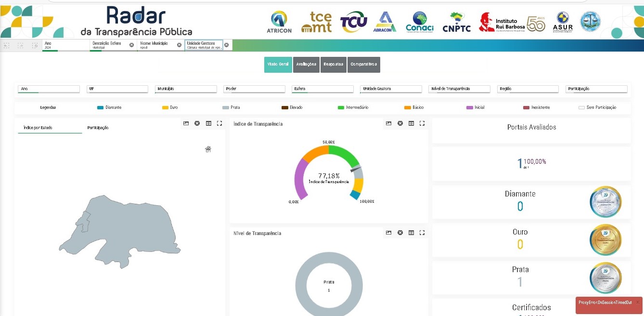
Task: Click the table view icon on Nível de Transparência
Action: point(411,233)
